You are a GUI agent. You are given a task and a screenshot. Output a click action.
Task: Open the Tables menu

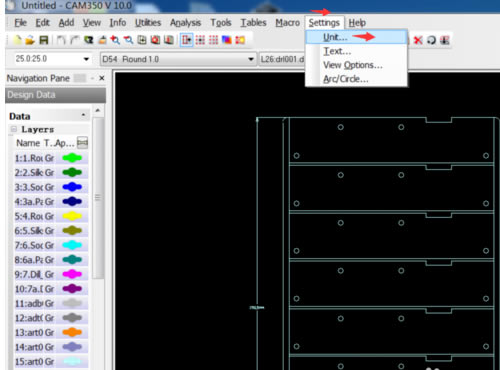(254, 23)
